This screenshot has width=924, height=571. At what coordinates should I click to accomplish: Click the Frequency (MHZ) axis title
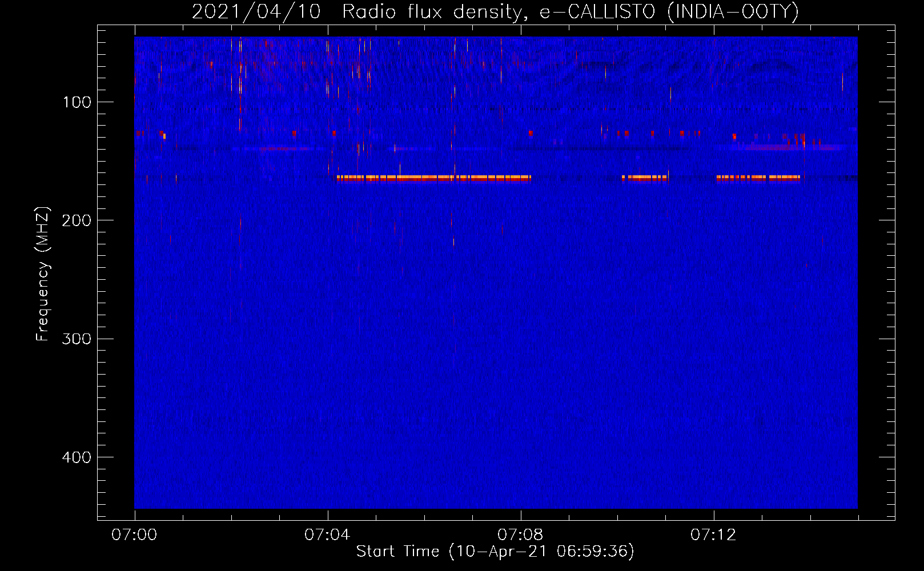(43, 274)
